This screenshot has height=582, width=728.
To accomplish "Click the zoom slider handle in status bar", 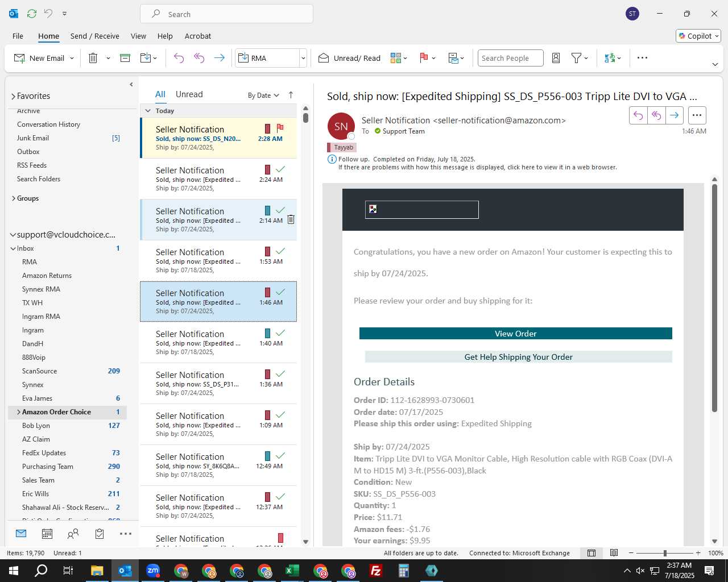I will (x=665, y=553).
